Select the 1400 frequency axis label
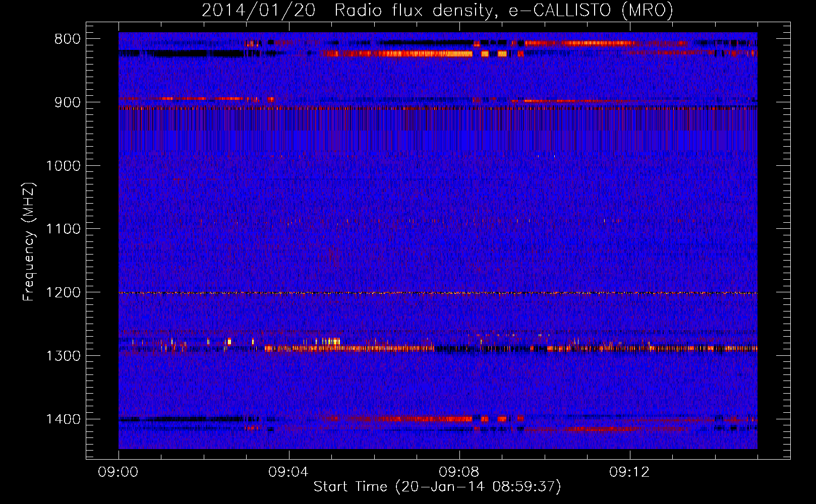 64,419
